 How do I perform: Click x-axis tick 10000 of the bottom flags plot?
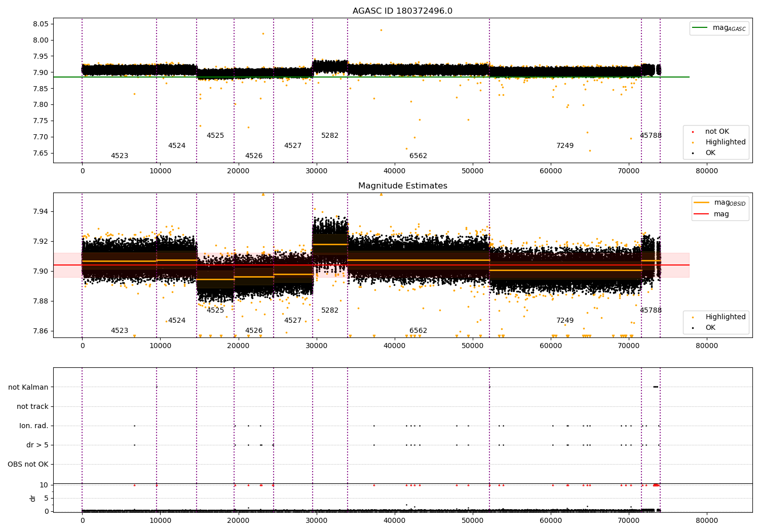(160, 521)
